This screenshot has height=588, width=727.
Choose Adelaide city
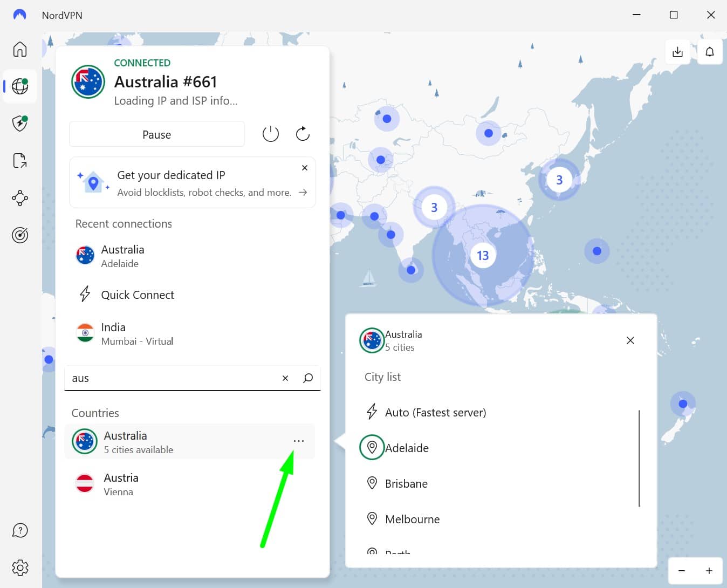(x=496, y=448)
